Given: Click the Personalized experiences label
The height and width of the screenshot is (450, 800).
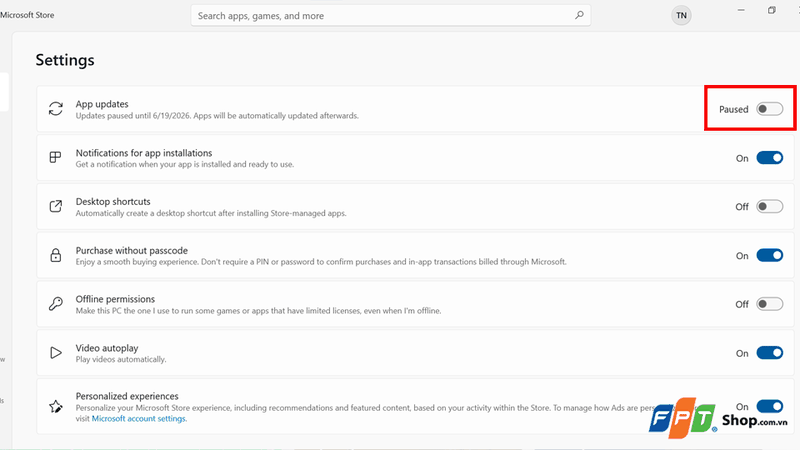Looking at the screenshot, I should pos(127,396).
